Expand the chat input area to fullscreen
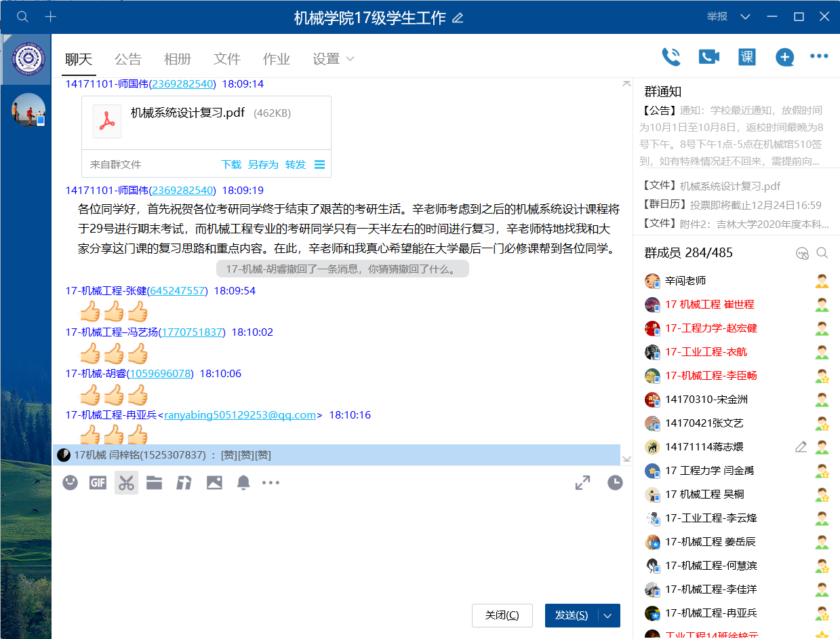 tap(582, 483)
